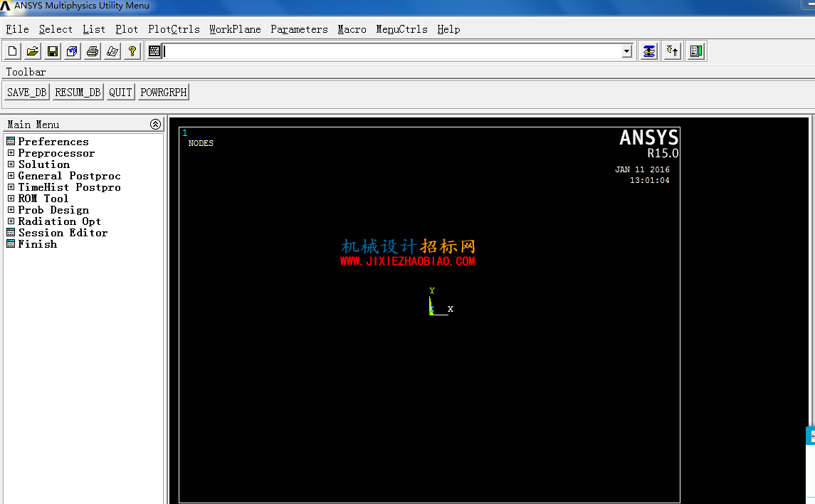Click the General Postproc label text
815x504 pixels.
coord(69,176)
